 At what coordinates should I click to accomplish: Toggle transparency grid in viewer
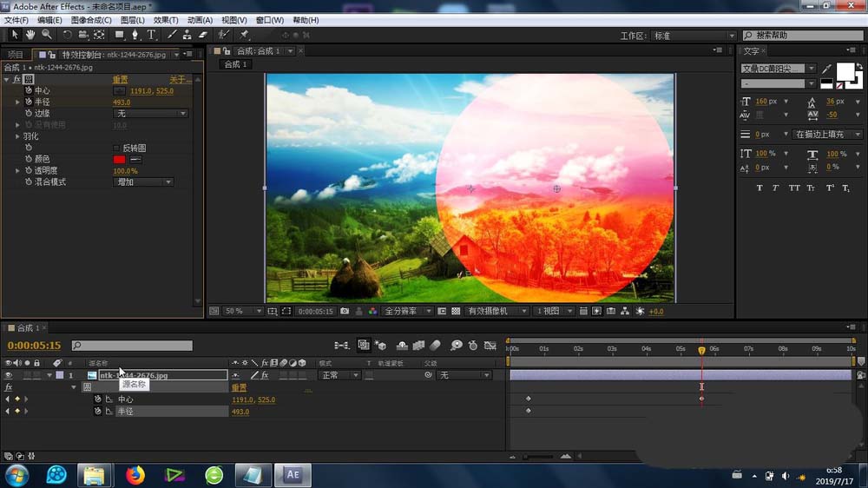(456, 312)
